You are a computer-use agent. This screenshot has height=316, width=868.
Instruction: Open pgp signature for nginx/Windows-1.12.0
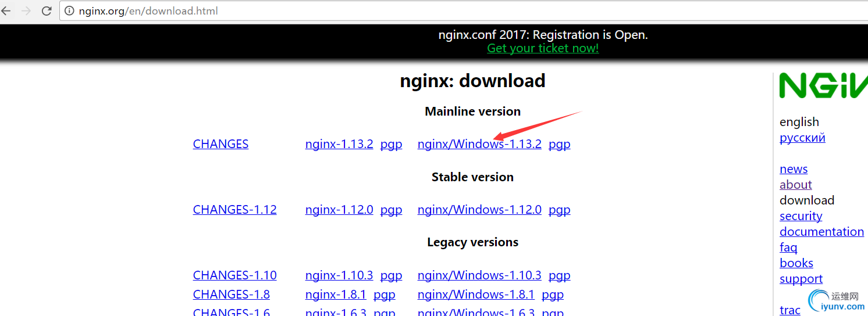point(560,210)
